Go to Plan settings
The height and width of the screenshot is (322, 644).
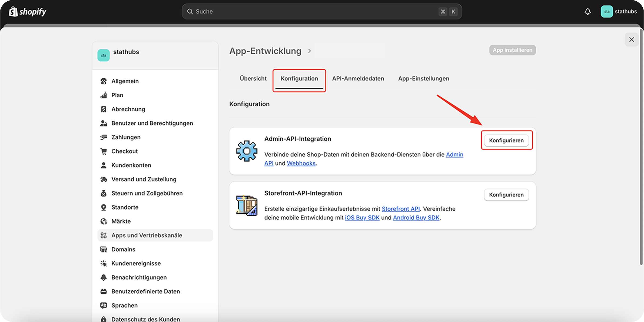coord(155,95)
